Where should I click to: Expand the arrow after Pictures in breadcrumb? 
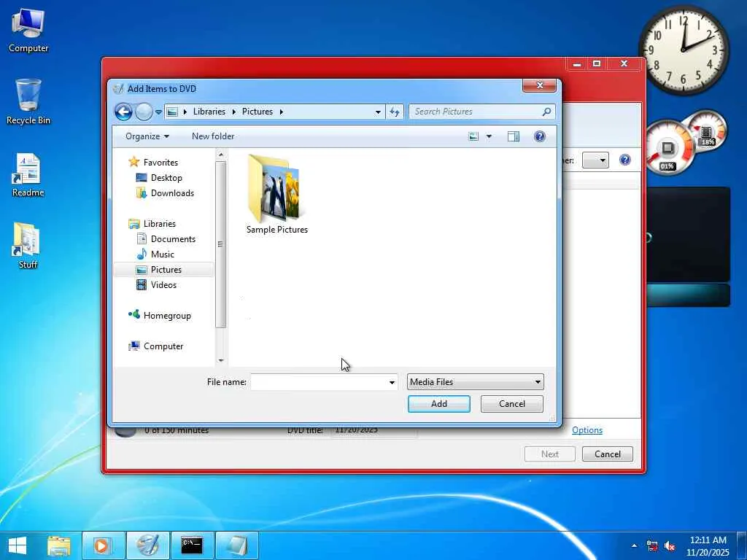point(281,112)
